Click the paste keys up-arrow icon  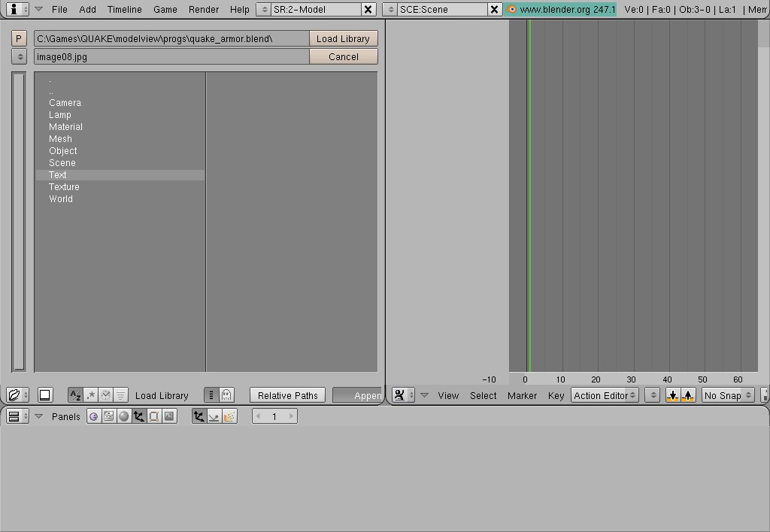tap(688, 395)
